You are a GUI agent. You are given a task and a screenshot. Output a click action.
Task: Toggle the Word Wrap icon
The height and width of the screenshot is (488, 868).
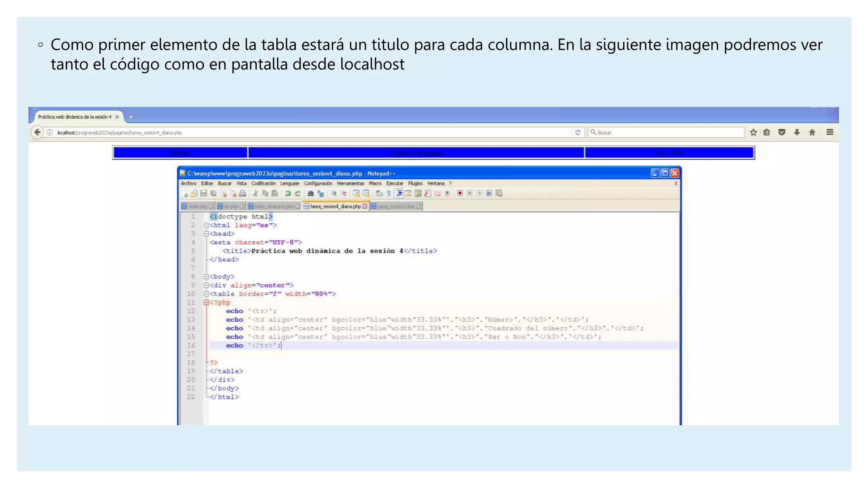tap(379, 194)
